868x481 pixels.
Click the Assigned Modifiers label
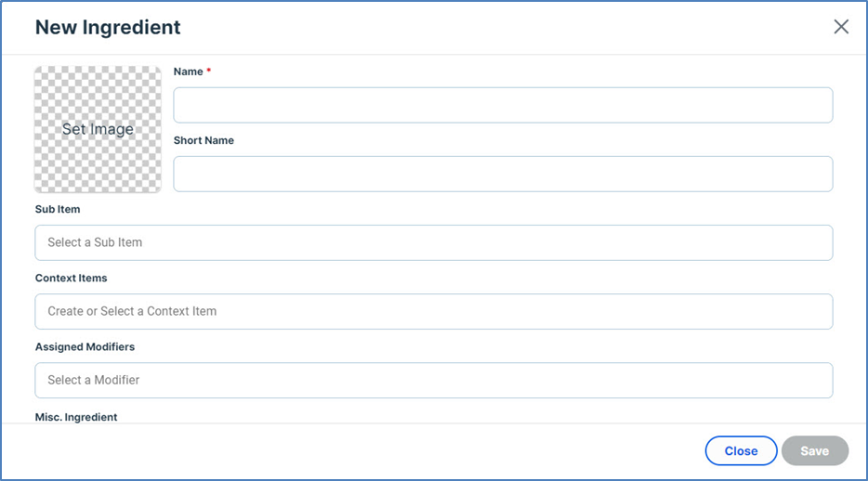[x=85, y=346]
